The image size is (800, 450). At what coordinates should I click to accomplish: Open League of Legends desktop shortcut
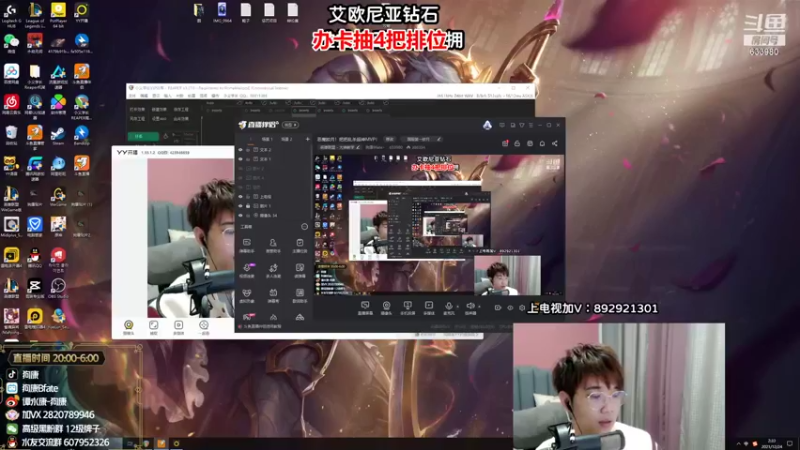[x=35, y=14]
